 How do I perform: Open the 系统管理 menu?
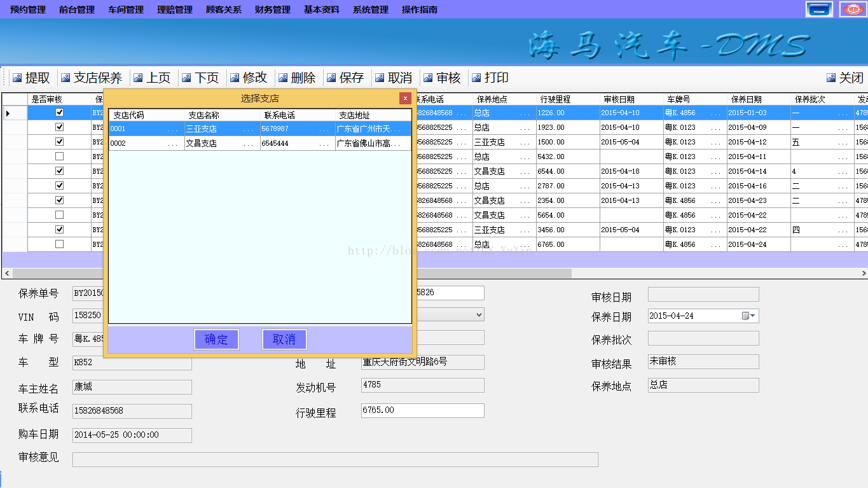[371, 10]
